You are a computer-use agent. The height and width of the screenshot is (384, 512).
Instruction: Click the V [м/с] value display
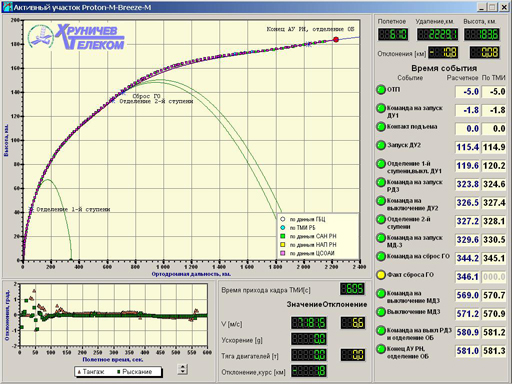(x=309, y=323)
